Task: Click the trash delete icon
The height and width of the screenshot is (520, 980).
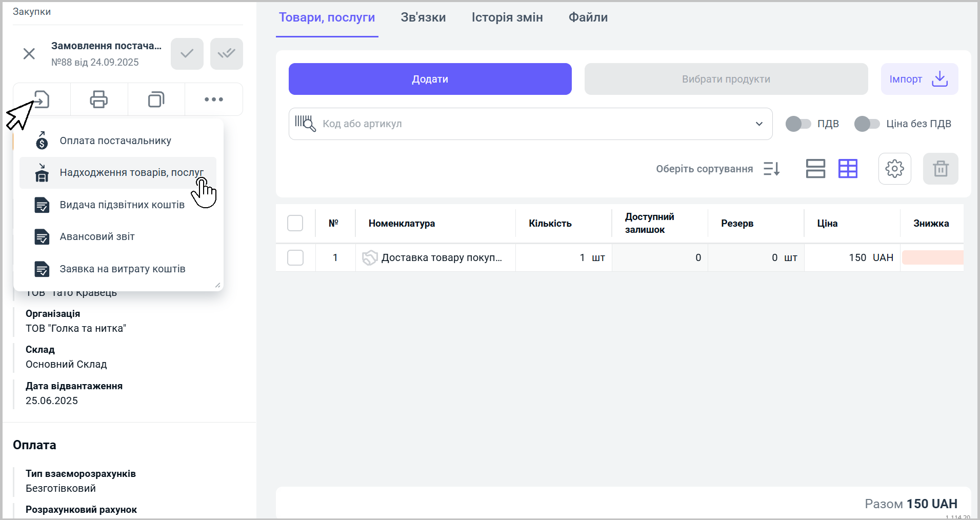Action: tap(941, 169)
